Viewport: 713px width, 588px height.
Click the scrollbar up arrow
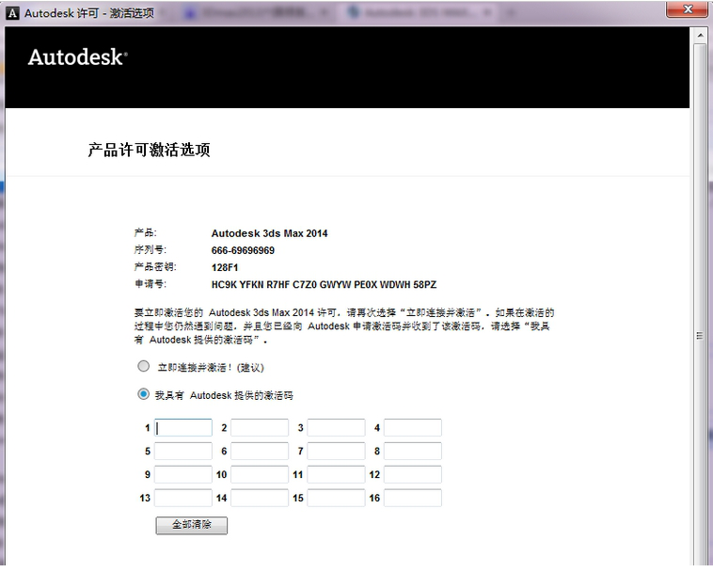point(700,36)
